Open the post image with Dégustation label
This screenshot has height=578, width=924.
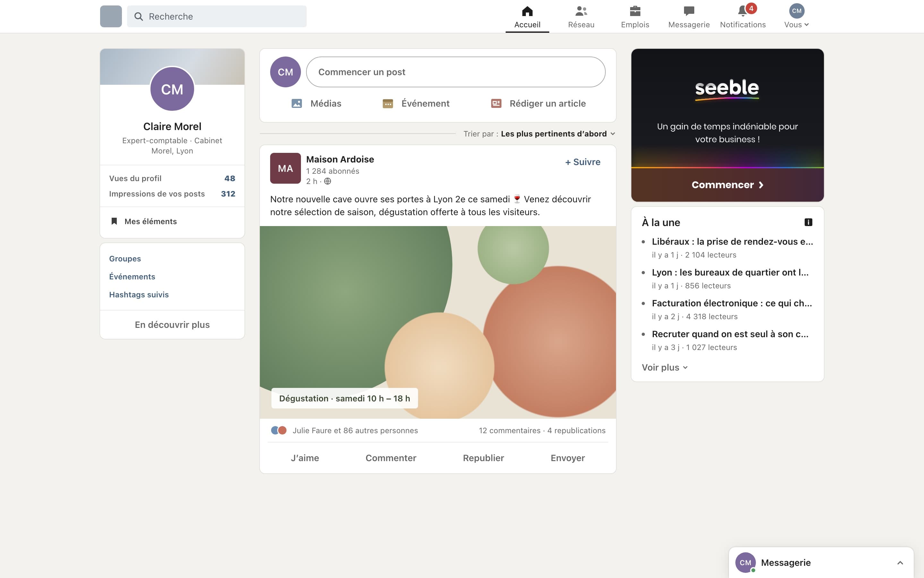(438, 322)
